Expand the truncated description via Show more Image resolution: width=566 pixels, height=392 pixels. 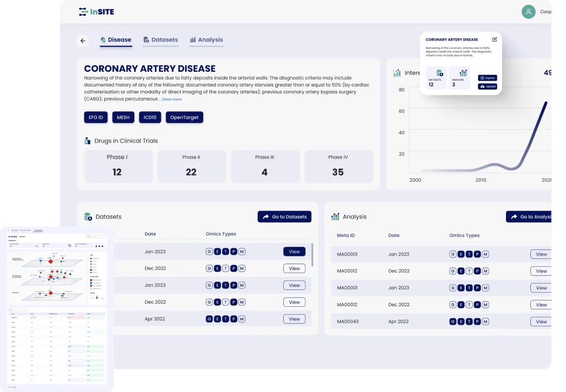point(171,99)
